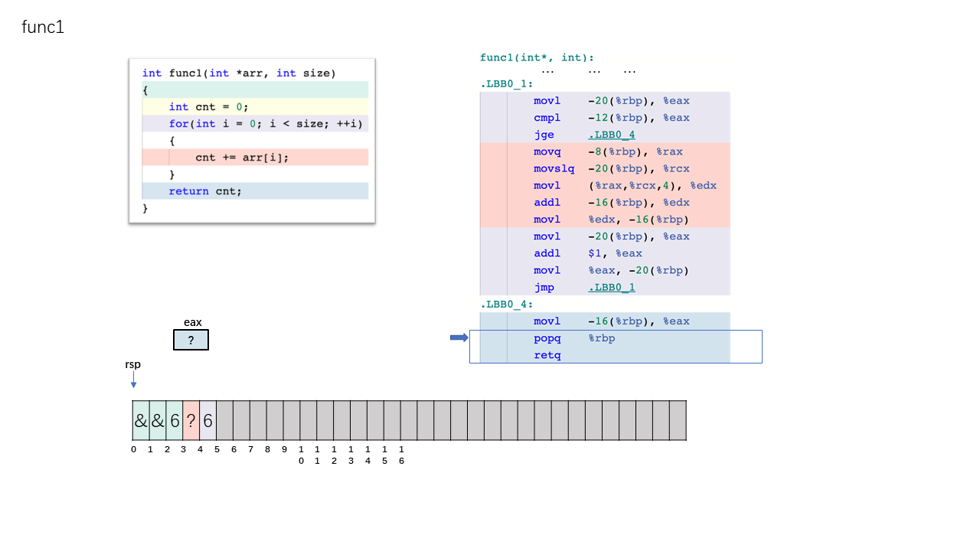Viewport: 980px width, 551px height.
Task: Click the 'func1' slide title
Action: pos(43,28)
